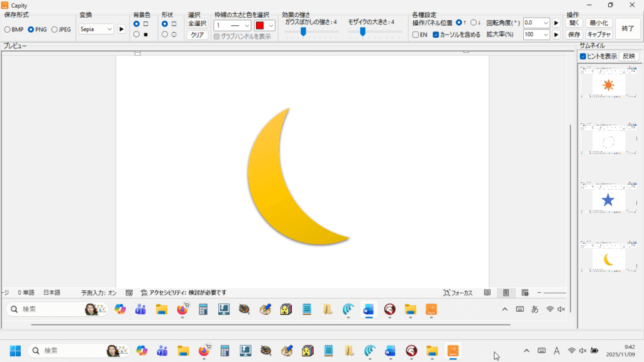
Task: Open the Start menu on the bottom Windows taskbar
Action: (x=15, y=351)
